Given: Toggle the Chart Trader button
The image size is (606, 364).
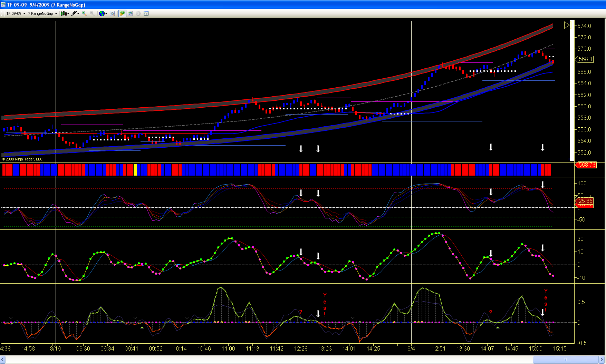Looking at the screenshot, I should point(122,13).
